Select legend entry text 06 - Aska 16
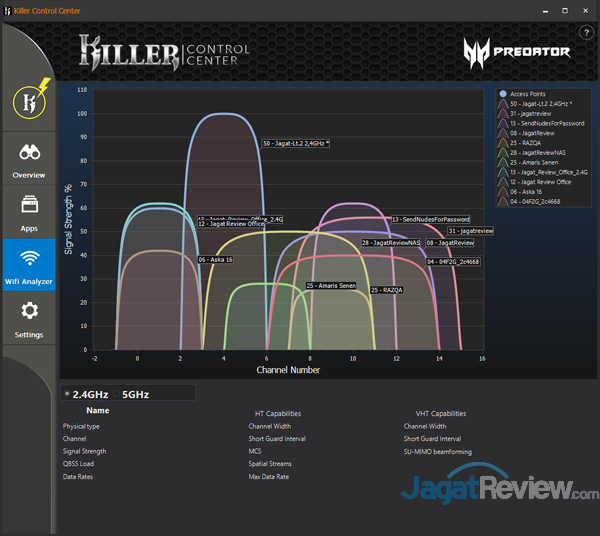This screenshot has height=536, width=600. pyautogui.click(x=526, y=192)
